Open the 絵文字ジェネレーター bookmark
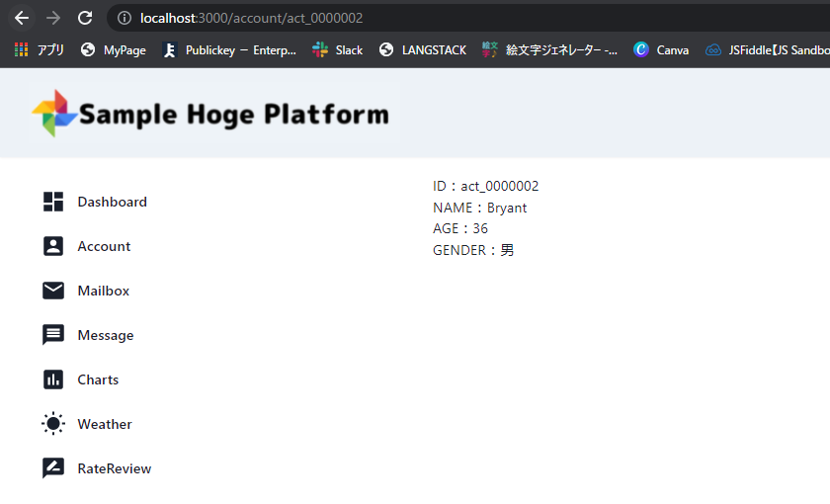The image size is (830, 504). pos(549,49)
